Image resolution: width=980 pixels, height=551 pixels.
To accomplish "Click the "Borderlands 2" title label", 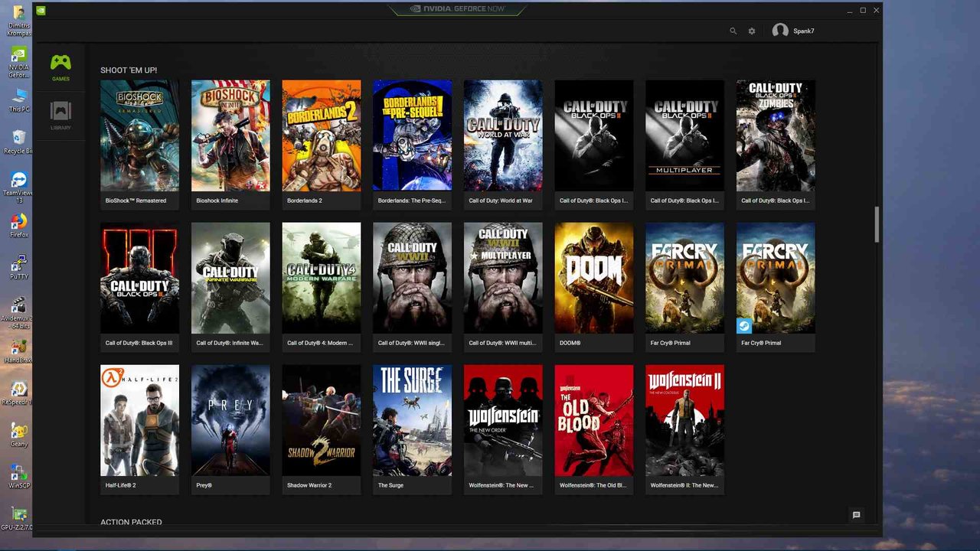I will (x=305, y=201).
